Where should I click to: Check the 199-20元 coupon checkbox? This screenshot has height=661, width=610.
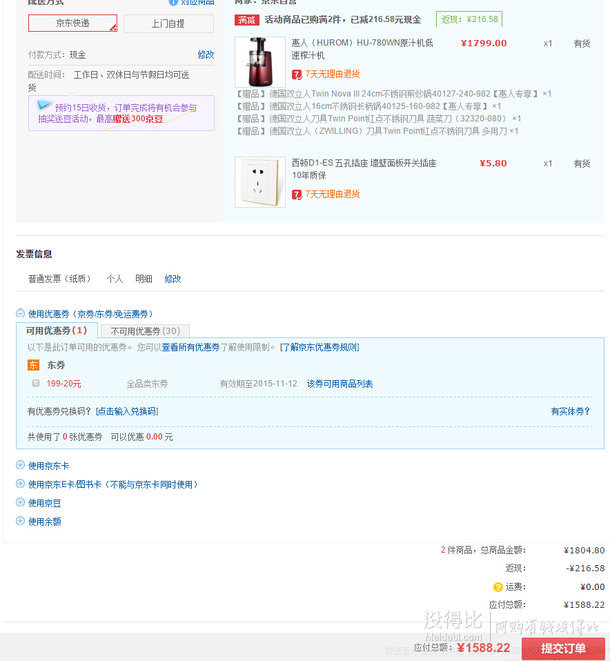coord(36,383)
